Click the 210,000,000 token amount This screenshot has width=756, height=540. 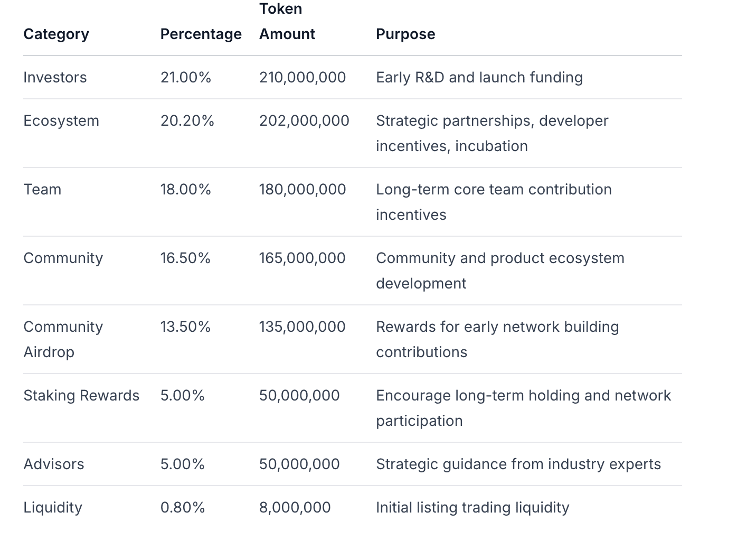pos(302,77)
